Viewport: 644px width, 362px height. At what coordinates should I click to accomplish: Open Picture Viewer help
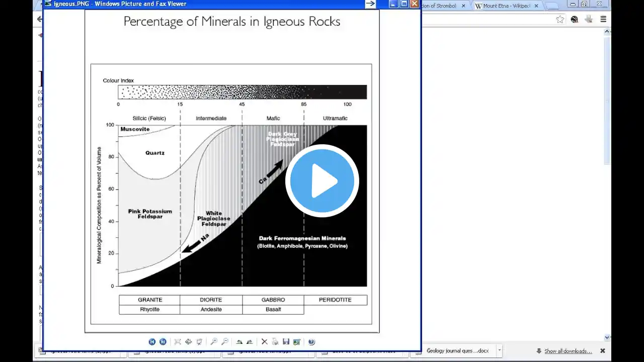311,342
